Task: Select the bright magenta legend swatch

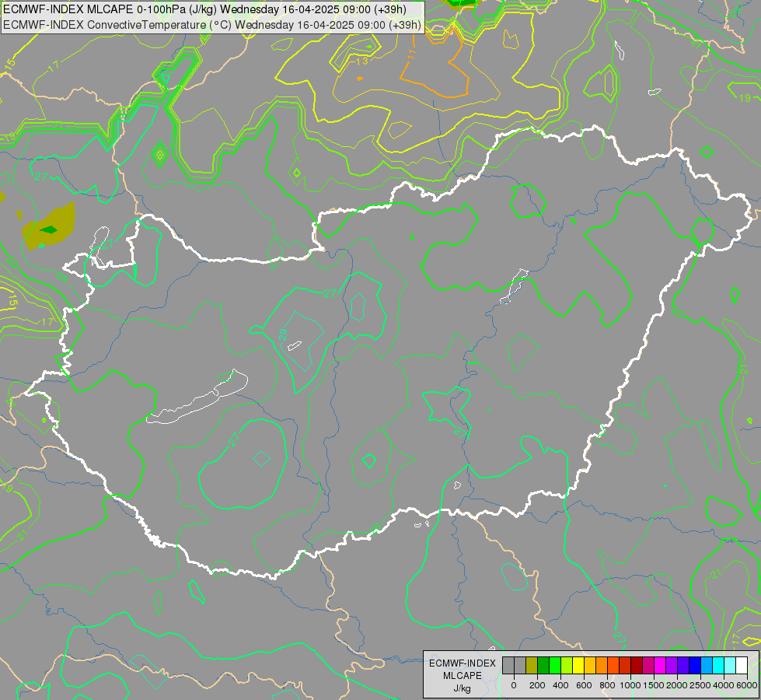Action: [x=661, y=665]
